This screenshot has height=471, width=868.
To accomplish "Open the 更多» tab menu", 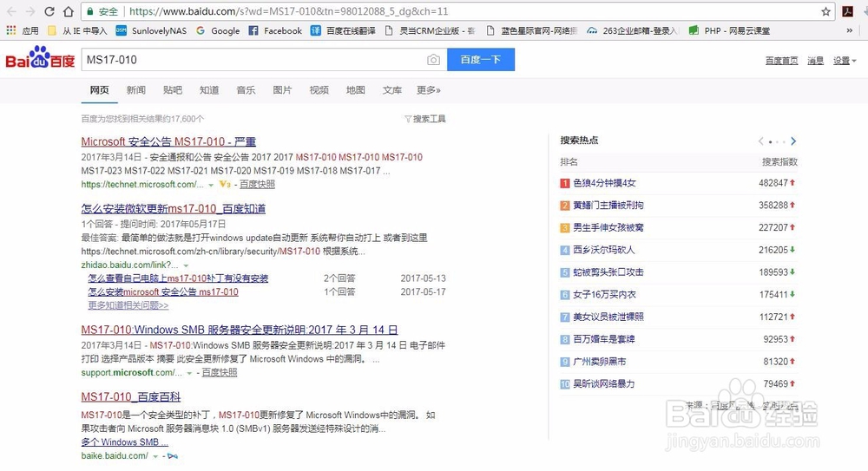I will click(429, 89).
